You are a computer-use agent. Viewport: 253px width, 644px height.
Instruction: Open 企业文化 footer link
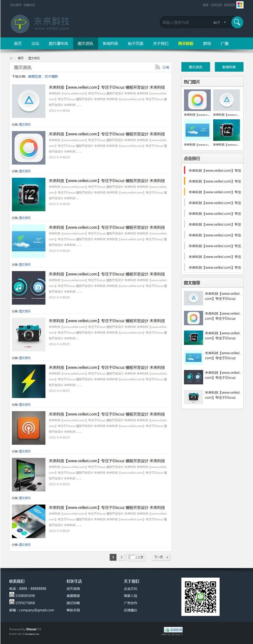[130, 589]
